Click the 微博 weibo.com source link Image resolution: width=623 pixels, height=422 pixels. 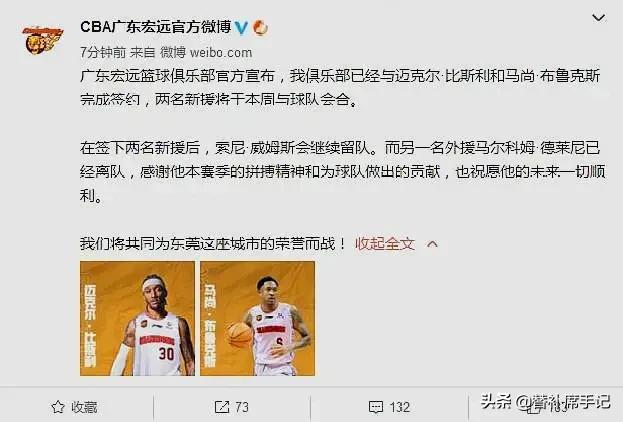[206, 52]
